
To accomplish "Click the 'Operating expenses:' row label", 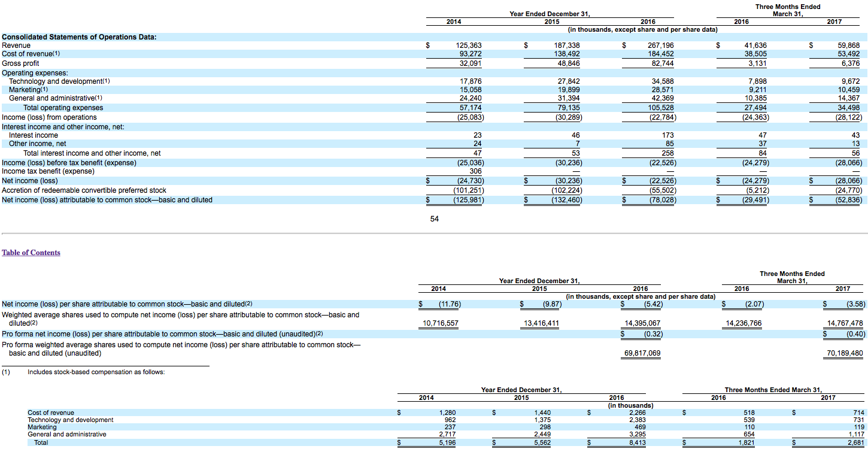I will (35, 73).
